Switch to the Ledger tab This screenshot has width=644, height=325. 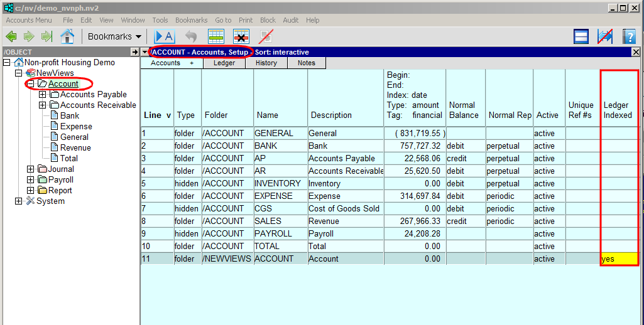(224, 63)
